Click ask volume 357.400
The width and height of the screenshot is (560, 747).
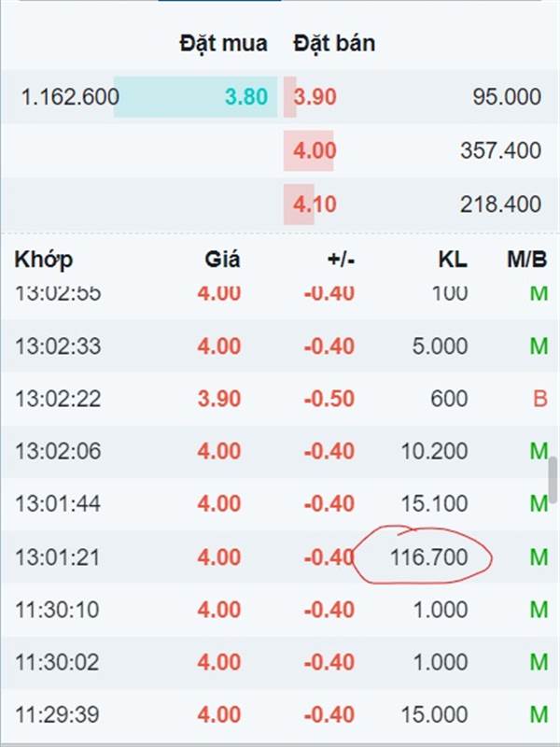click(500, 150)
